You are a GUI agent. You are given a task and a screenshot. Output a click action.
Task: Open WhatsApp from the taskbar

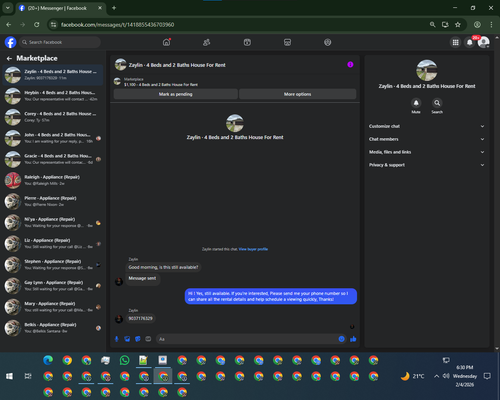tap(124, 360)
